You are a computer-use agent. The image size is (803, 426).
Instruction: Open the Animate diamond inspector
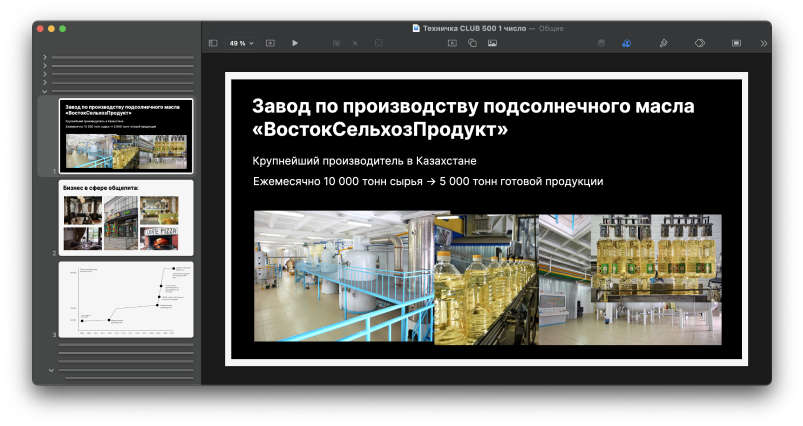(700, 44)
